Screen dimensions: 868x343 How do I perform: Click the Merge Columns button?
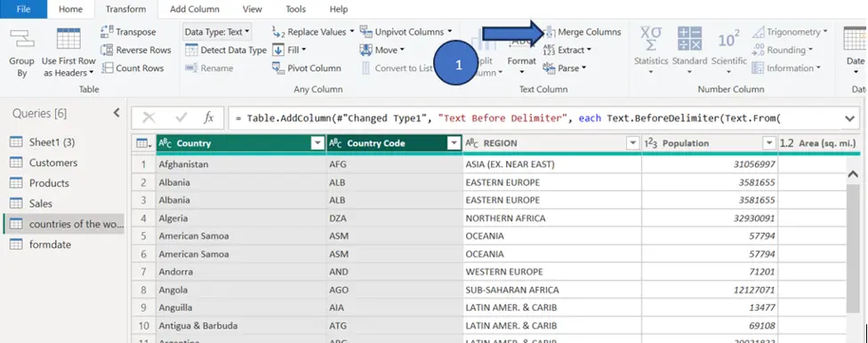click(x=582, y=32)
